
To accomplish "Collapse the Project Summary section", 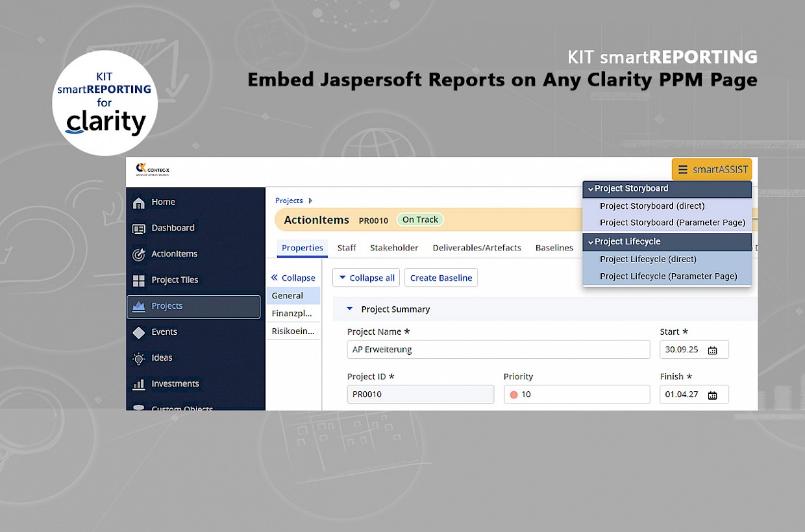I will (350, 309).
